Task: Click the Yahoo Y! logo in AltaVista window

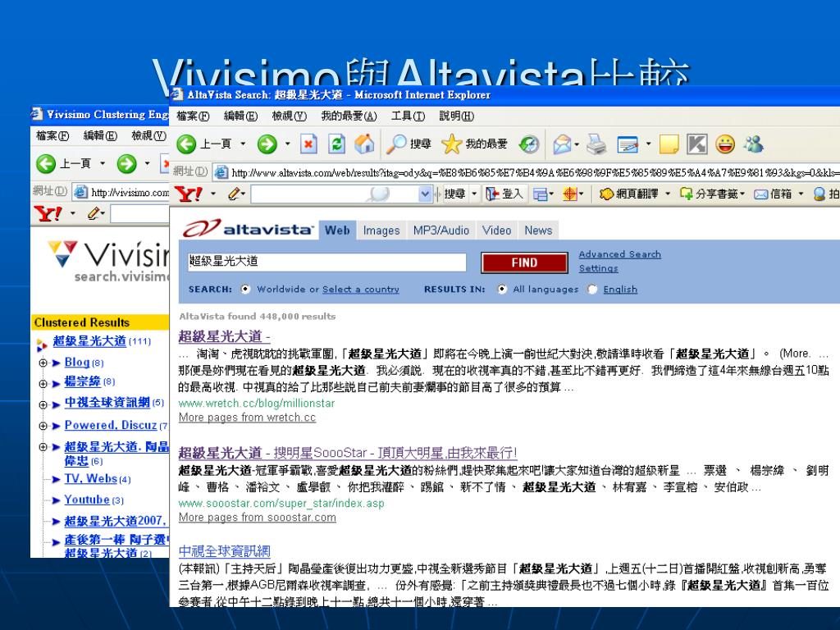Action: (x=189, y=194)
